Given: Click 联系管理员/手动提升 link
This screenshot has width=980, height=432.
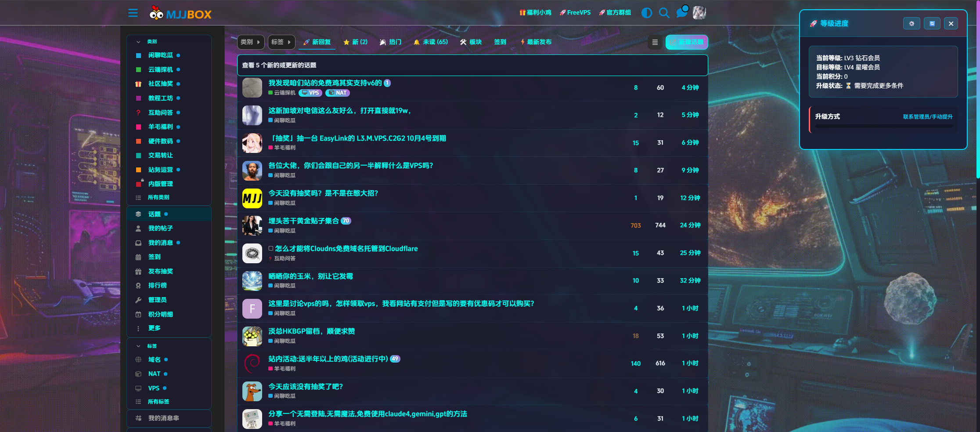Looking at the screenshot, I should coord(928,117).
